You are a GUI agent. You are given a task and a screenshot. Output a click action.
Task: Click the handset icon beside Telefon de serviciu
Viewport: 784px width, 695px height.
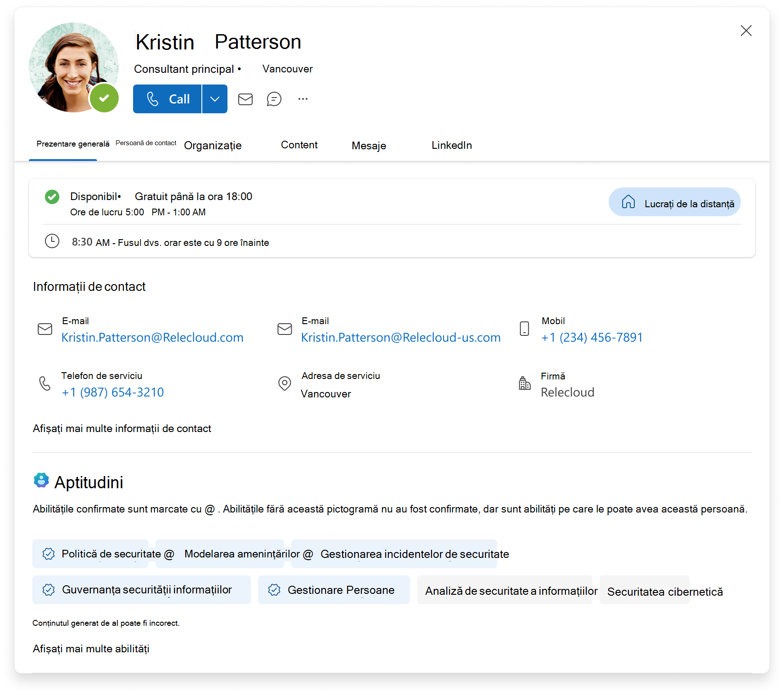tap(45, 383)
